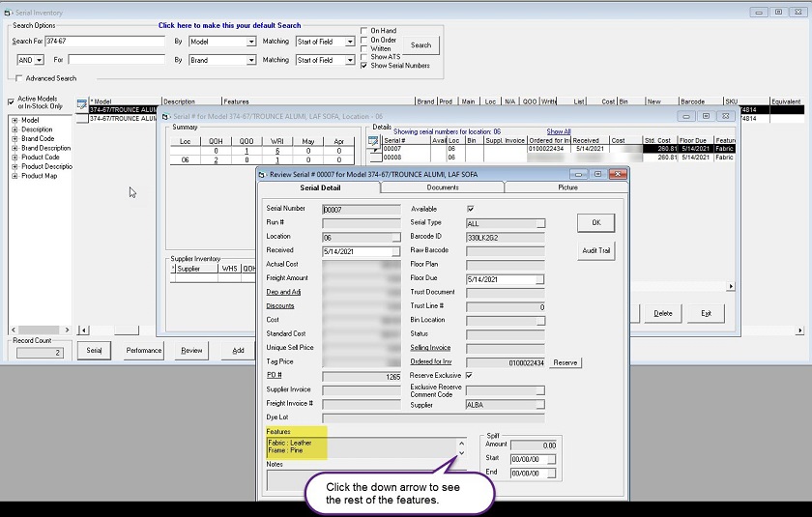
Task: Click the tree panel right scroll arrow
Action: [x=67, y=330]
